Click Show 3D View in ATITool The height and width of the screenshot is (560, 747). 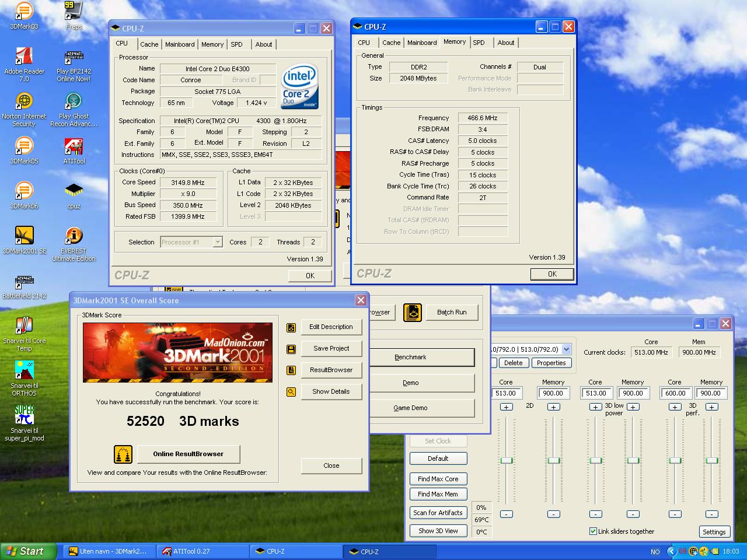(x=438, y=531)
